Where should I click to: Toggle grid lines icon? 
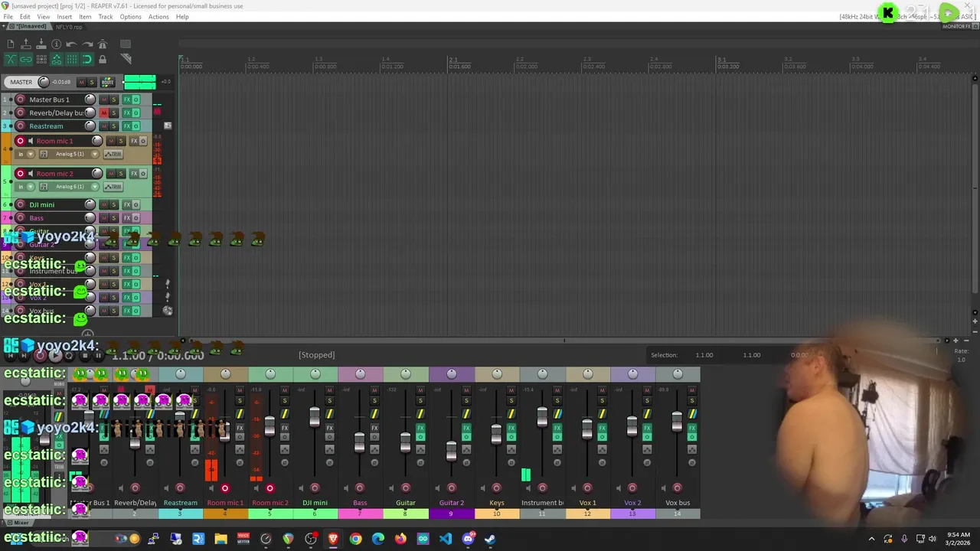click(x=71, y=59)
